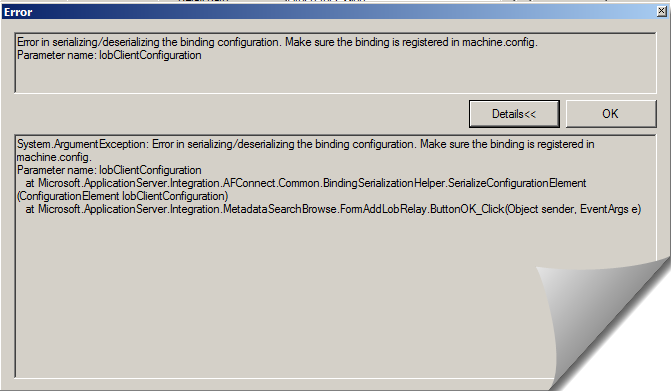The width and height of the screenshot is (671, 391).
Task: Dismiss the error dialog with OK
Action: pos(611,114)
